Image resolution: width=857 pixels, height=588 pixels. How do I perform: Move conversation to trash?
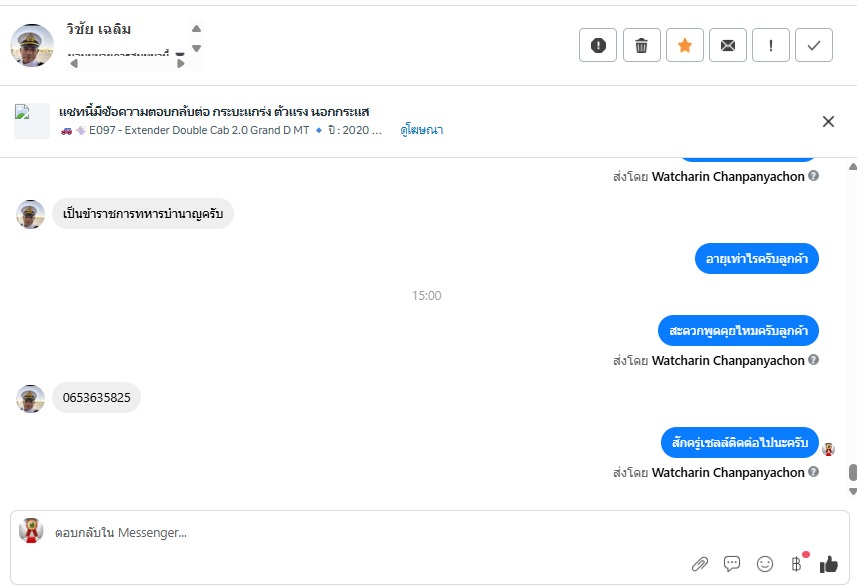click(x=642, y=45)
